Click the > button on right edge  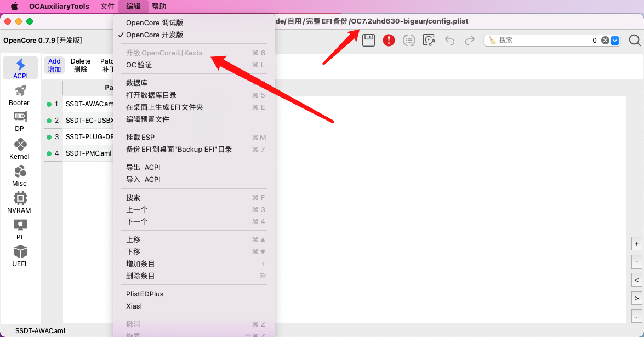click(637, 298)
